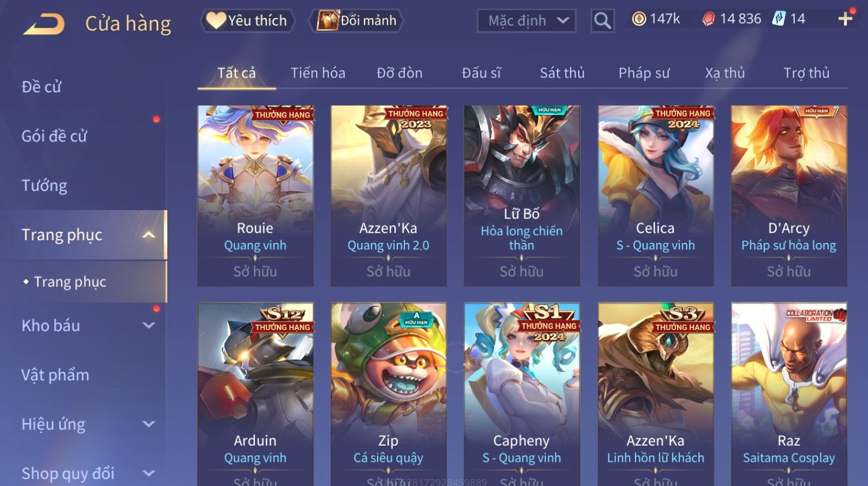
Task: Open Đổi mảnh shard exchange
Action: click(356, 21)
